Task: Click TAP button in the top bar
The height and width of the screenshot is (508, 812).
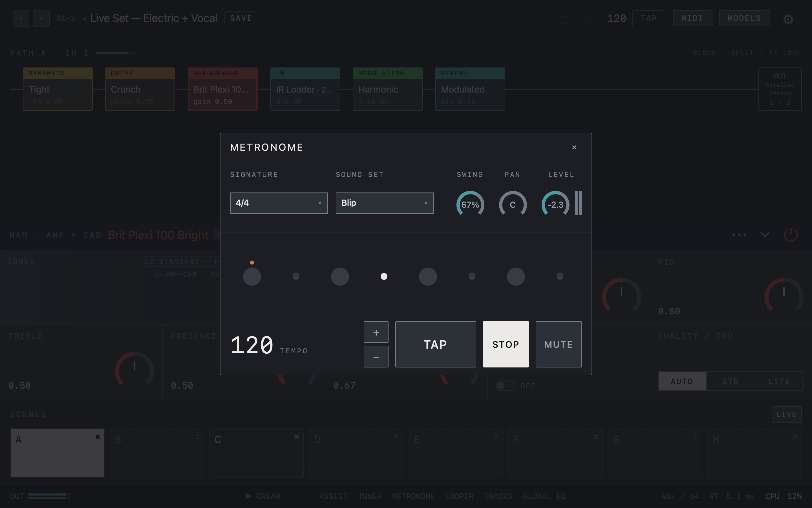Action: tap(649, 18)
